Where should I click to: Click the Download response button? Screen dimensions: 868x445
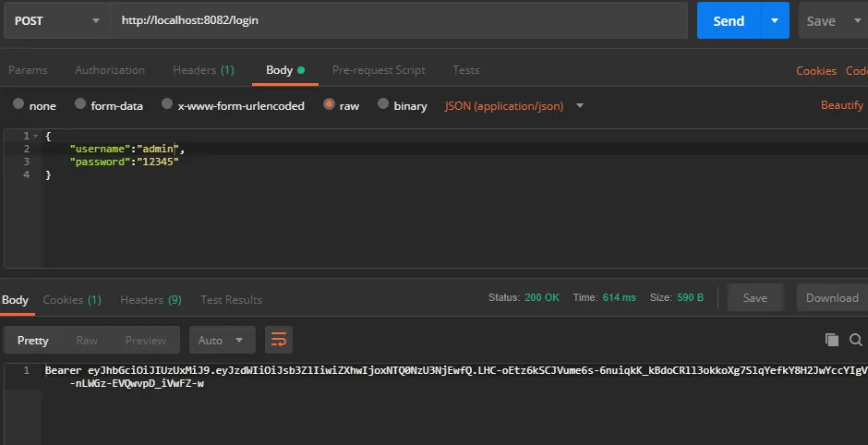coord(831,298)
